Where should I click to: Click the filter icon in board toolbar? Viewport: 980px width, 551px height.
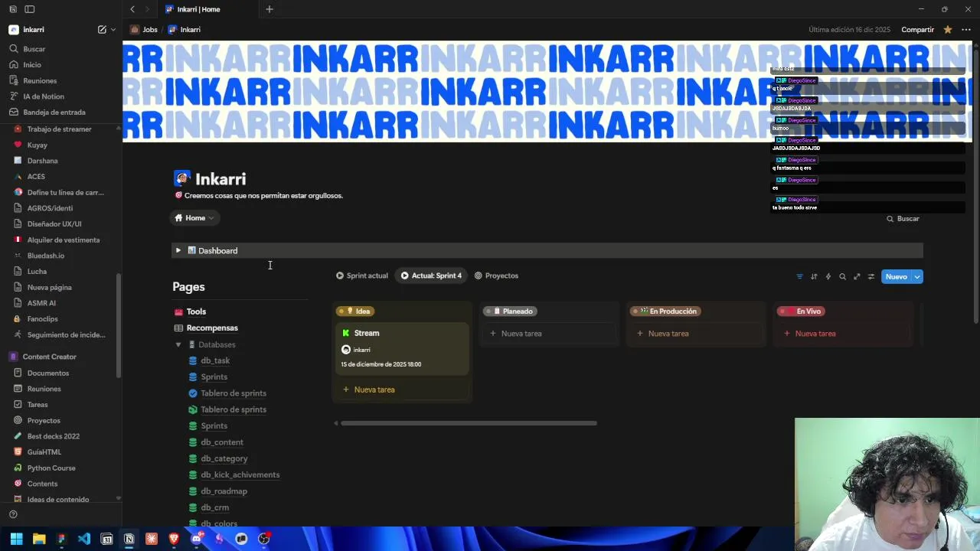(x=799, y=276)
